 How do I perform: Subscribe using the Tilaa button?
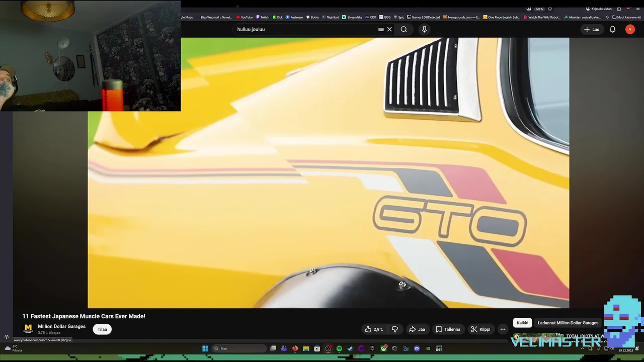(x=102, y=329)
